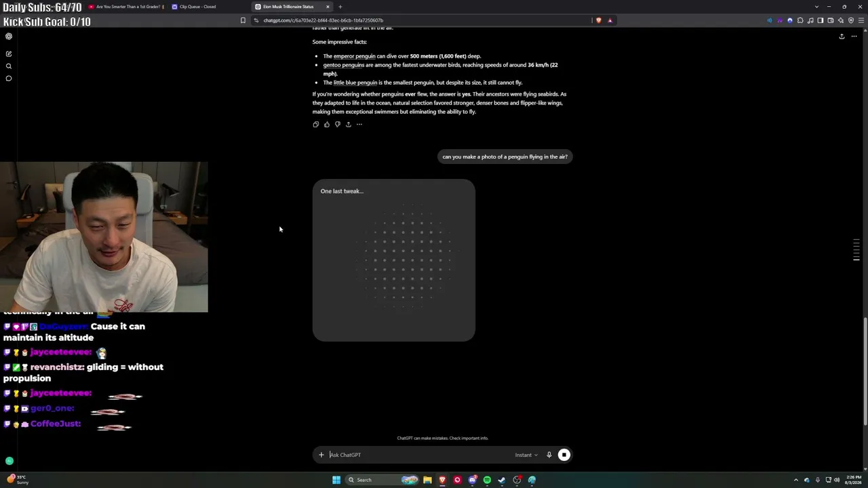Open the taskbar clock and calendar
The height and width of the screenshot is (488, 868).
(854, 480)
